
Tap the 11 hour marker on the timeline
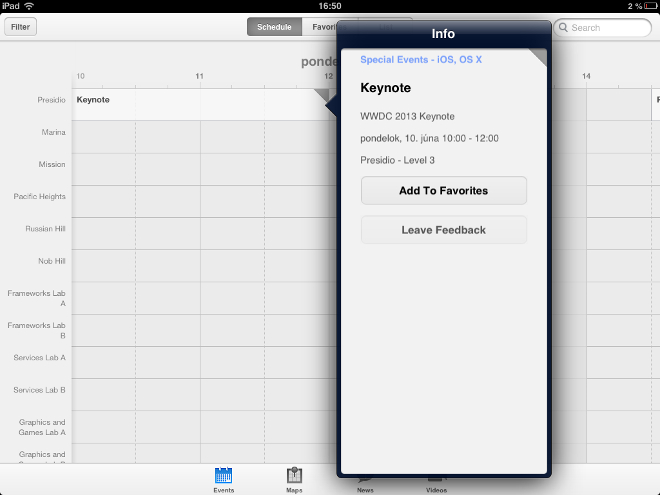[x=200, y=76]
